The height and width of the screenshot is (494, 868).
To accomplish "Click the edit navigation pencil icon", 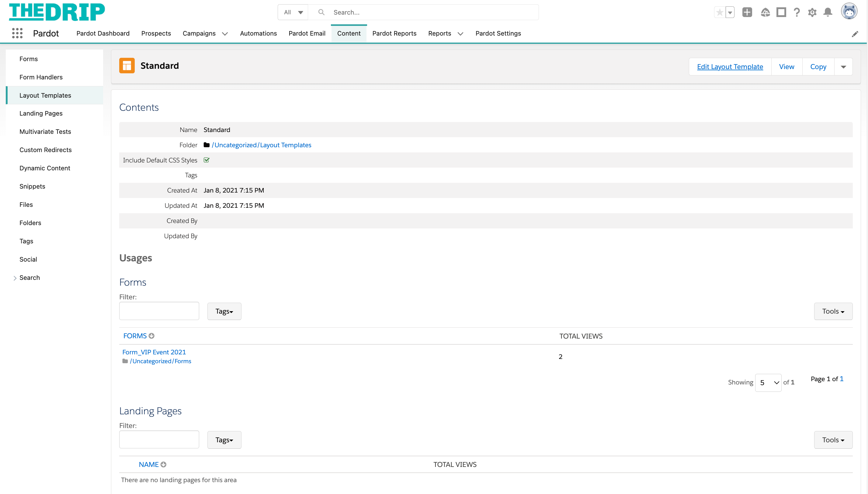I will 855,34.
